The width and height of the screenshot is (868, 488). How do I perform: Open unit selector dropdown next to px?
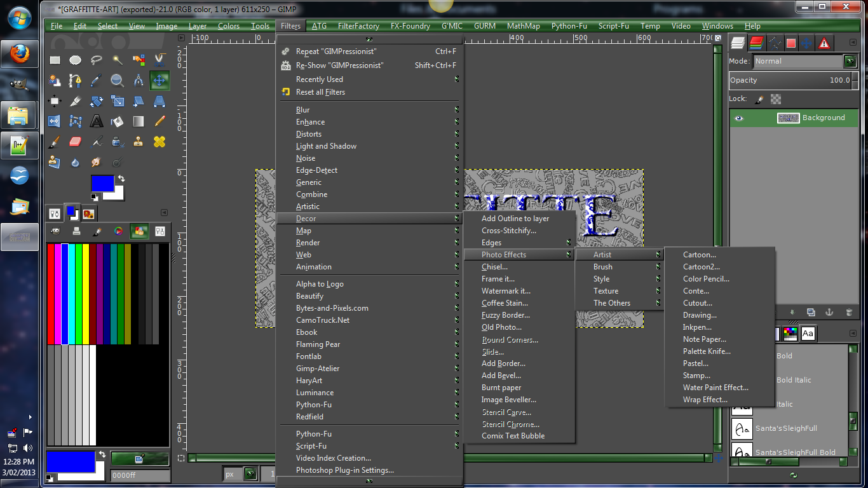click(x=250, y=474)
